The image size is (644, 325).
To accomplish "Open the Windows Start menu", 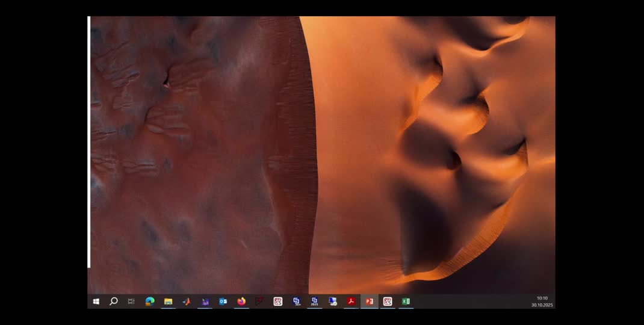I will (96, 302).
